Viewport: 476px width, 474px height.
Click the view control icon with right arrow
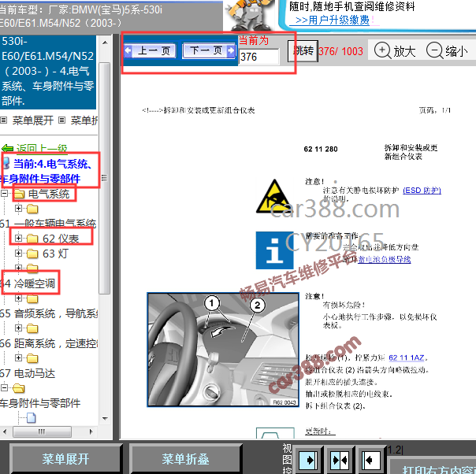pyautogui.click(x=308, y=460)
